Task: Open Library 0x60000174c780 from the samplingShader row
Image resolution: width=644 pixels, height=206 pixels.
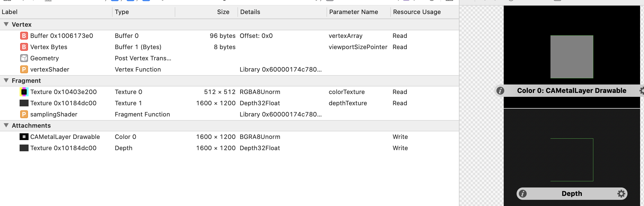Action: pos(280,114)
